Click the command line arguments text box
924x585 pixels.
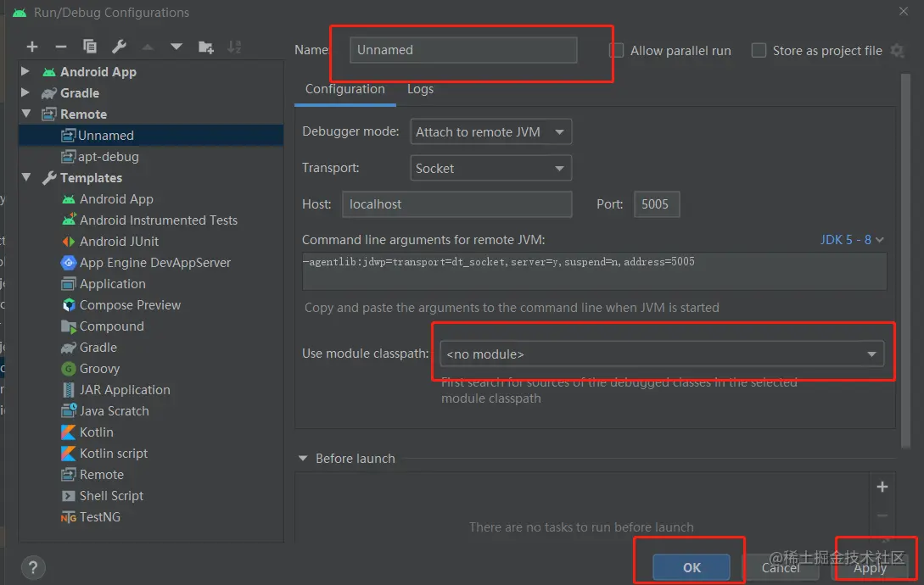click(x=594, y=271)
